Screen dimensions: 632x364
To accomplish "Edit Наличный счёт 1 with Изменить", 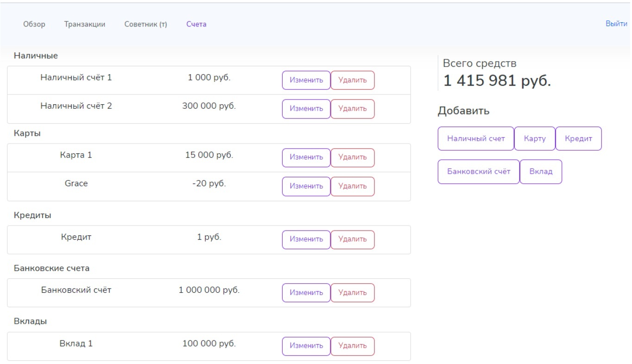I will coord(306,80).
